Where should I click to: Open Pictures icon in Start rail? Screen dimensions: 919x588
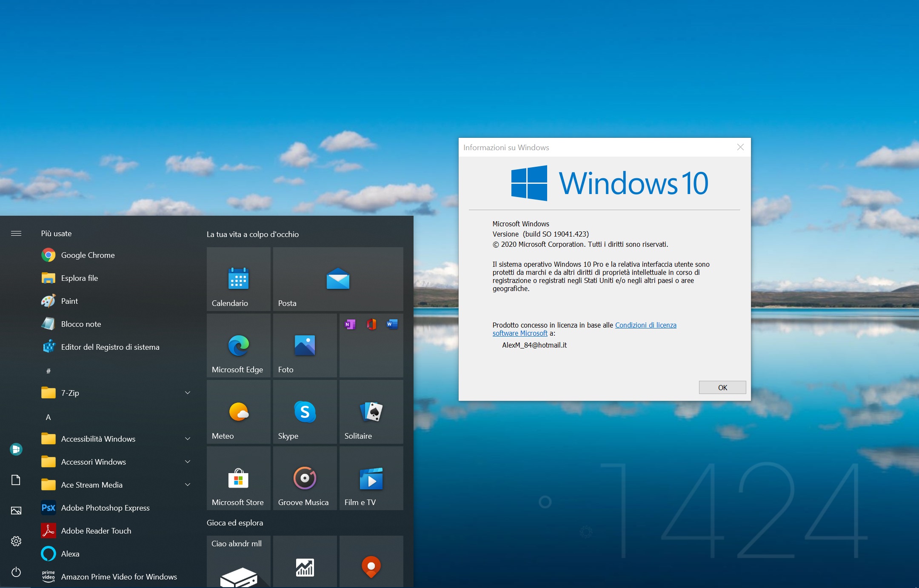16,511
